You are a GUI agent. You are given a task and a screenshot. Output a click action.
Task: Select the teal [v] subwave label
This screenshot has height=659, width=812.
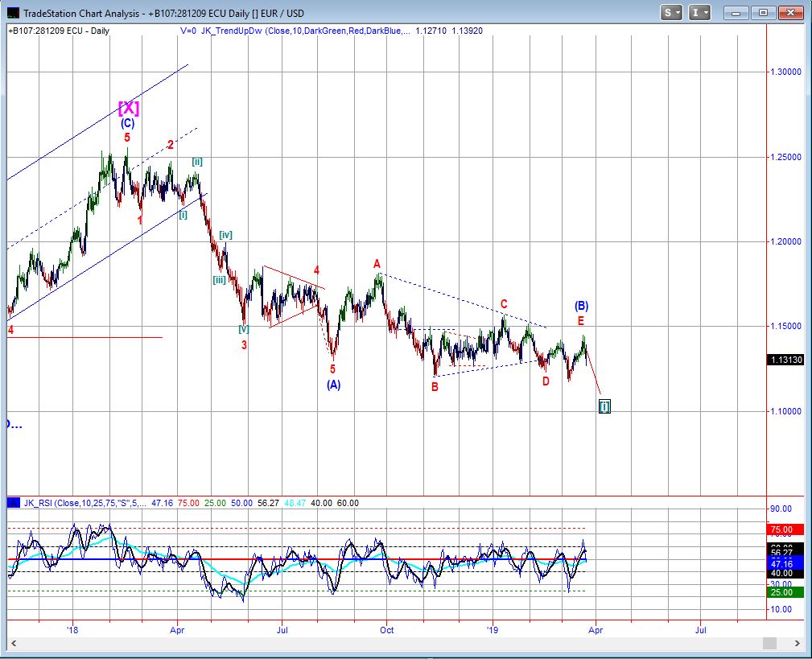(x=243, y=329)
